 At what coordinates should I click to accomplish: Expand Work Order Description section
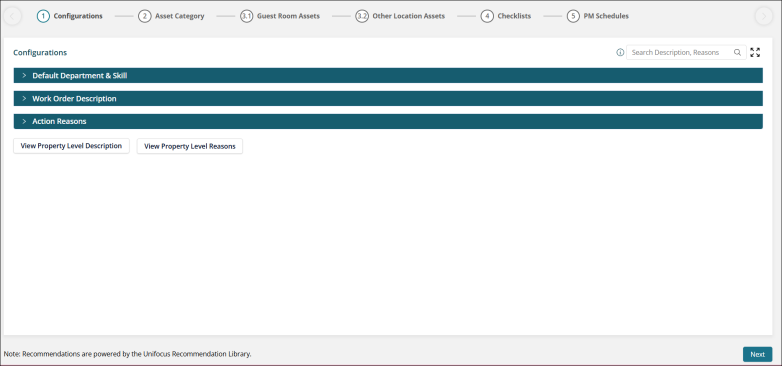(x=388, y=99)
